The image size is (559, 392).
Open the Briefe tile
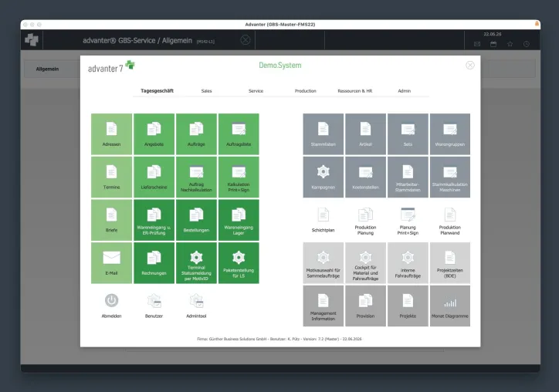tap(112, 220)
